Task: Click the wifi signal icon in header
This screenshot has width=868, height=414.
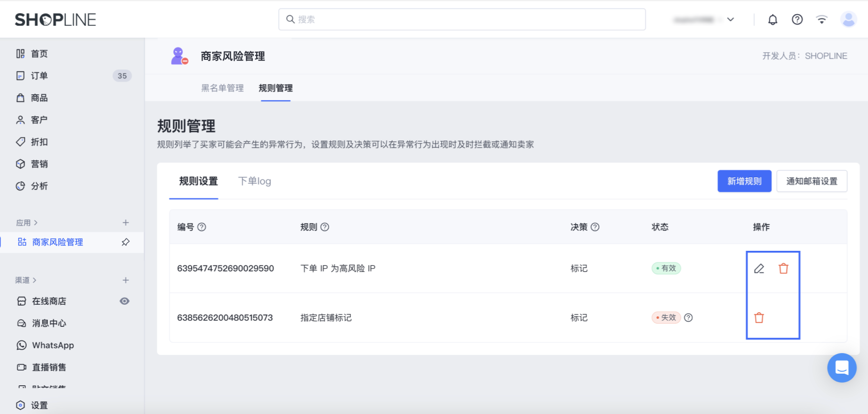Action: [x=822, y=20]
